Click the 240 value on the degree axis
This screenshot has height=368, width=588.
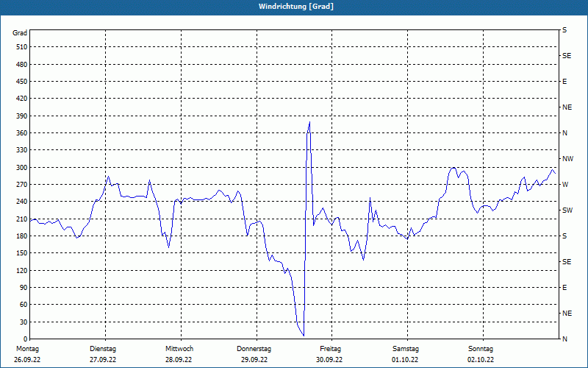tap(22, 202)
